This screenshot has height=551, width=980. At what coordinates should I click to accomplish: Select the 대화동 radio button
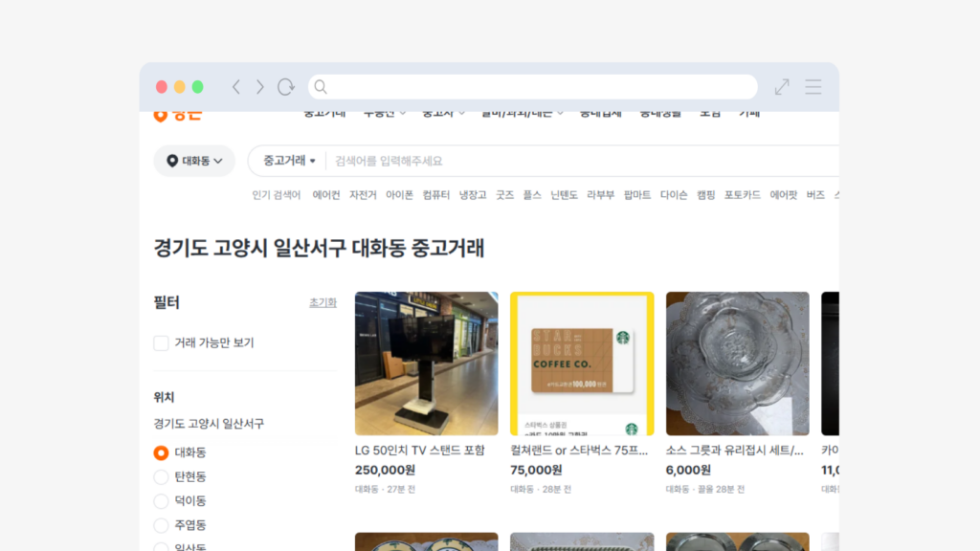pyautogui.click(x=161, y=452)
